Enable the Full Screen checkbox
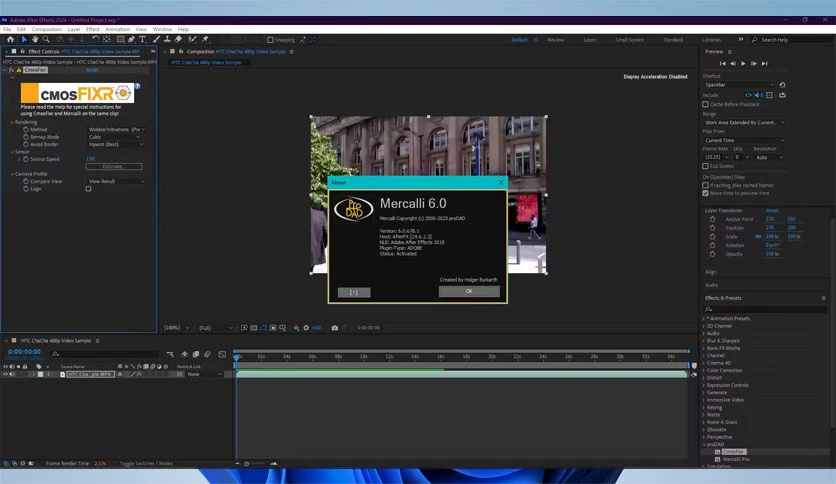The height and width of the screenshot is (484, 836). click(x=705, y=166)
